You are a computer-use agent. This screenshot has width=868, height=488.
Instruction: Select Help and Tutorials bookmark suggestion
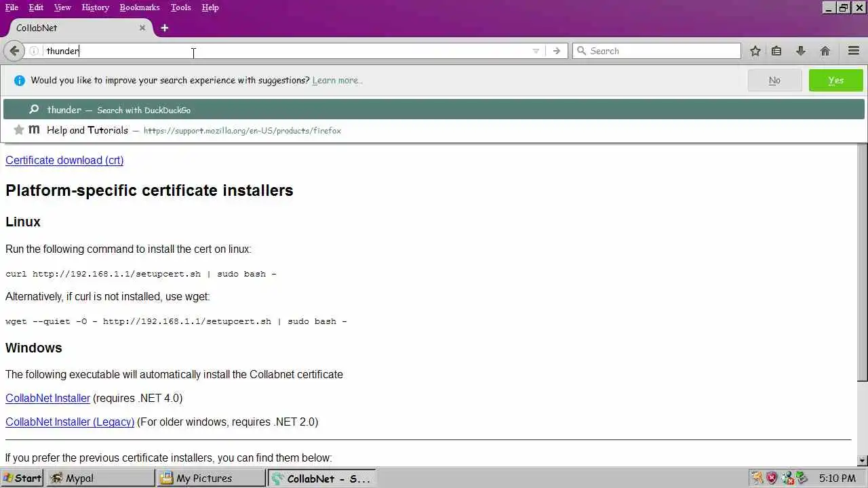pos(434,130)
